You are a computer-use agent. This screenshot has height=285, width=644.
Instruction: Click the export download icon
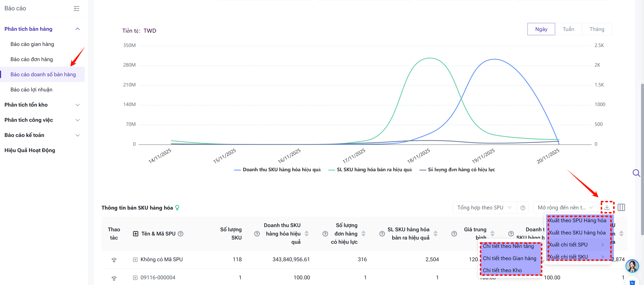point(607,207)
